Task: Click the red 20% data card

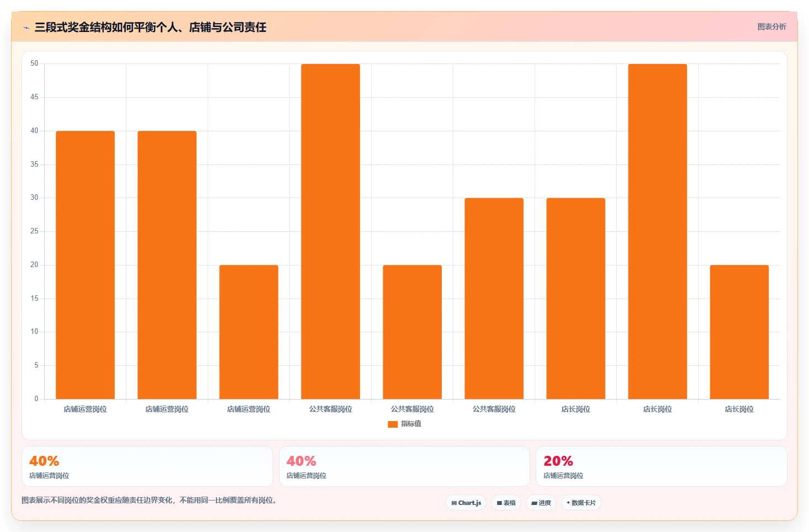Action: [x=662, y=466]
